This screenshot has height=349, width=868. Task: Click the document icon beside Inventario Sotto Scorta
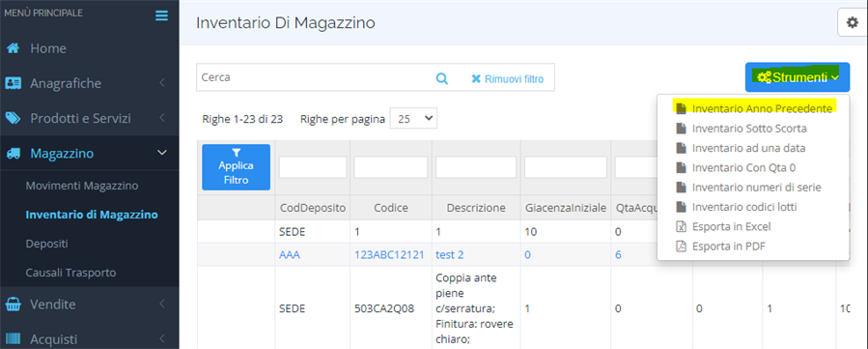tap(681, 129)
